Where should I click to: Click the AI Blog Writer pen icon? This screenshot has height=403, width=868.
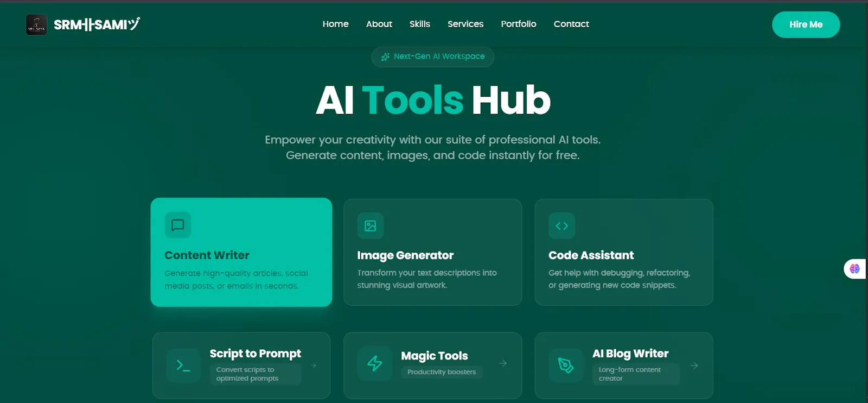(566, 366)
